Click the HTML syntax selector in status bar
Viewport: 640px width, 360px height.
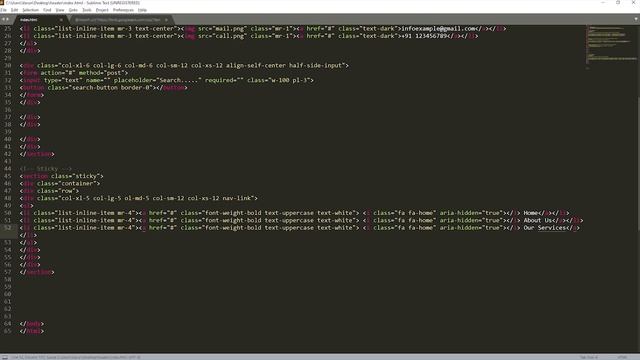[622, 357]
